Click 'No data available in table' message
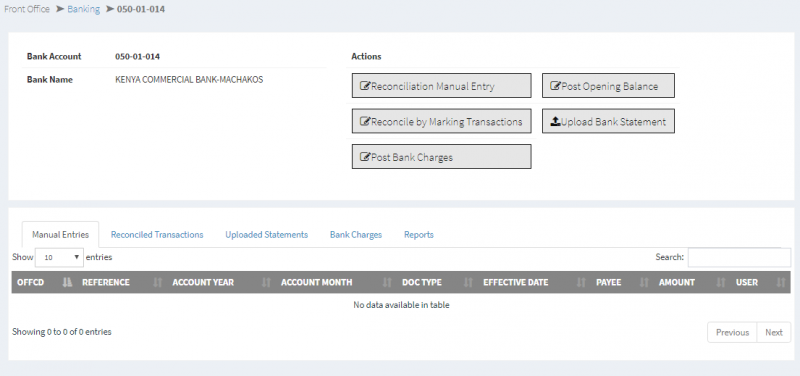800x376 pixels. pos(401,305)
